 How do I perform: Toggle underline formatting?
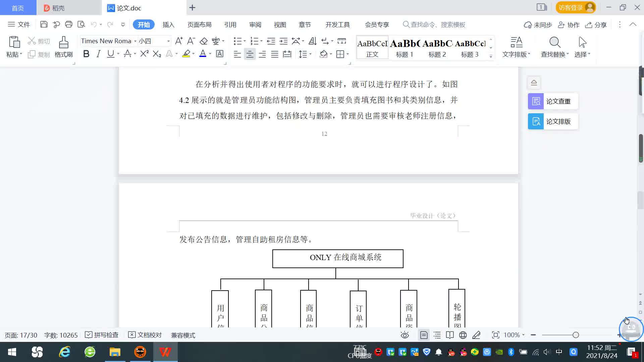pyautogui.click(x=110, y=54)
